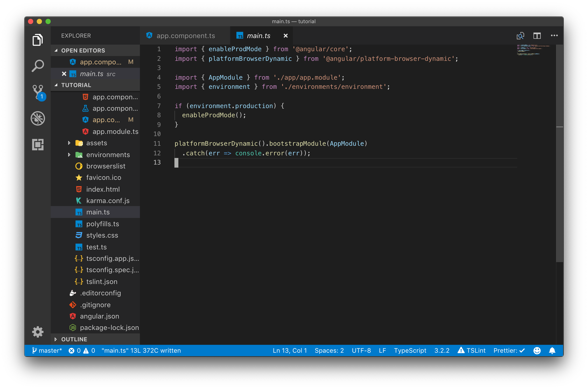Change indentation via Spaces: 2
588x389 pixels.
[329, 350]
